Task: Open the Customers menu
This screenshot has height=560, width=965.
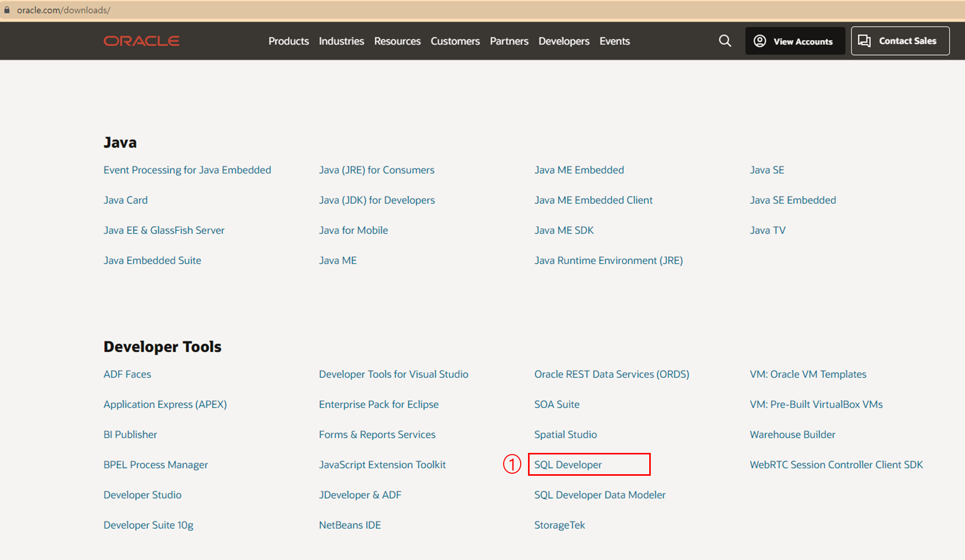Action: (455, 41)
